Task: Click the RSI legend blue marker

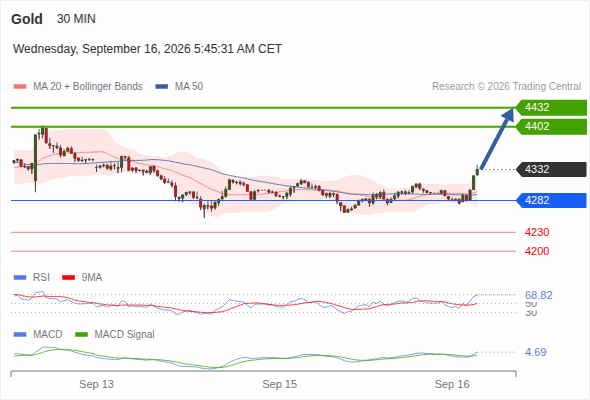Action: (20, 278)
